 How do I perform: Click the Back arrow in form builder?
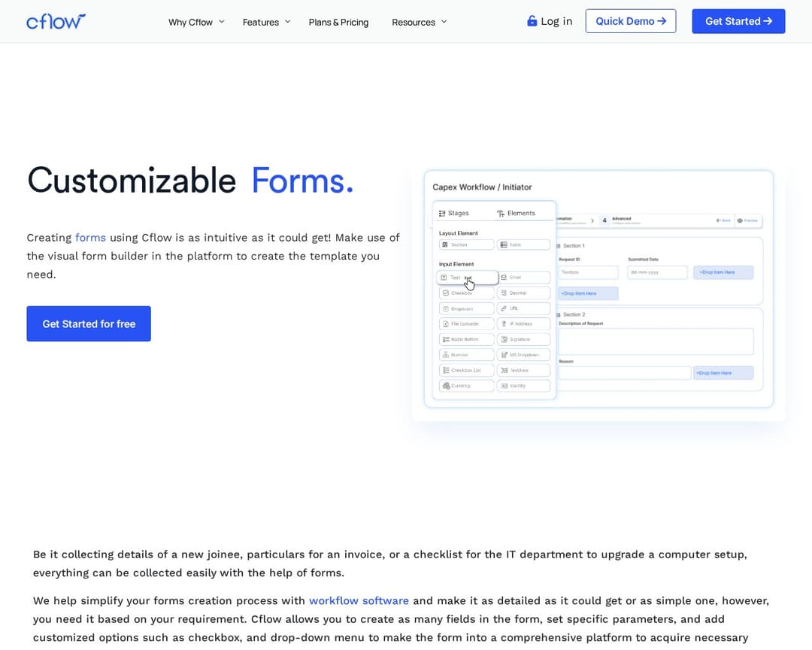coord(723,221)
